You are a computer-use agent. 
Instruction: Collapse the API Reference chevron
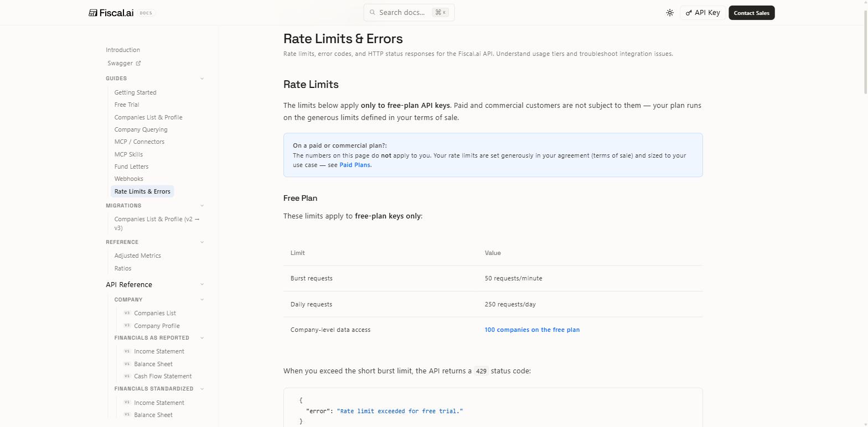click(202, 285)
